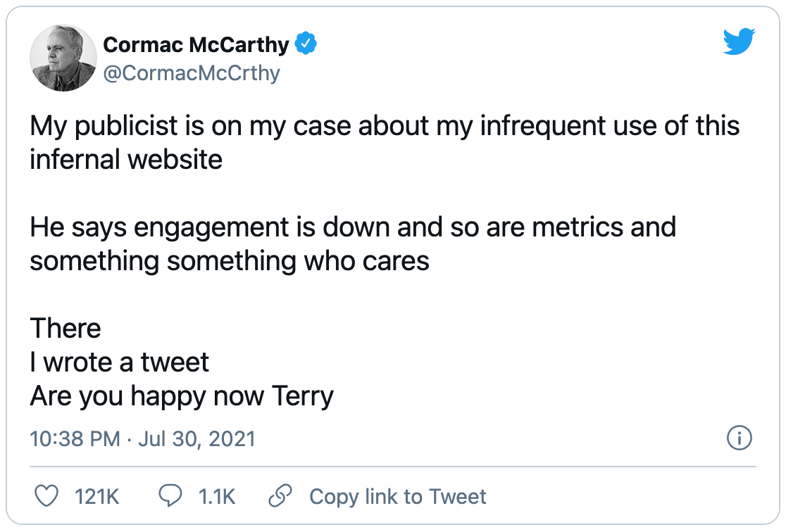Screen dimensions: 786x532
Task: Click the single word "There" line
Action: [65, 329]
